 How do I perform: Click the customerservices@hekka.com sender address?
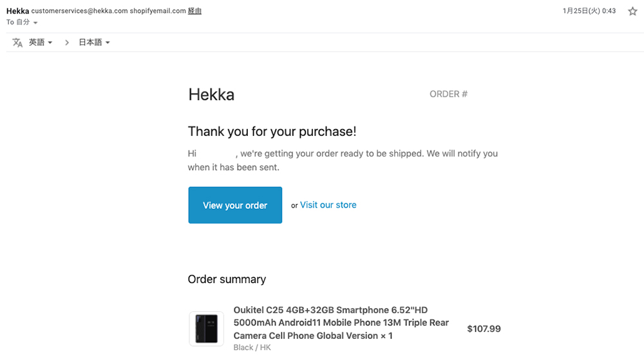[80, 11]
